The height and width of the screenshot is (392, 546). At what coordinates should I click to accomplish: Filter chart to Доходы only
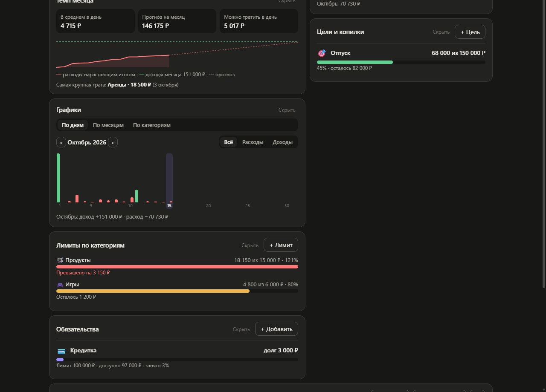283,142
